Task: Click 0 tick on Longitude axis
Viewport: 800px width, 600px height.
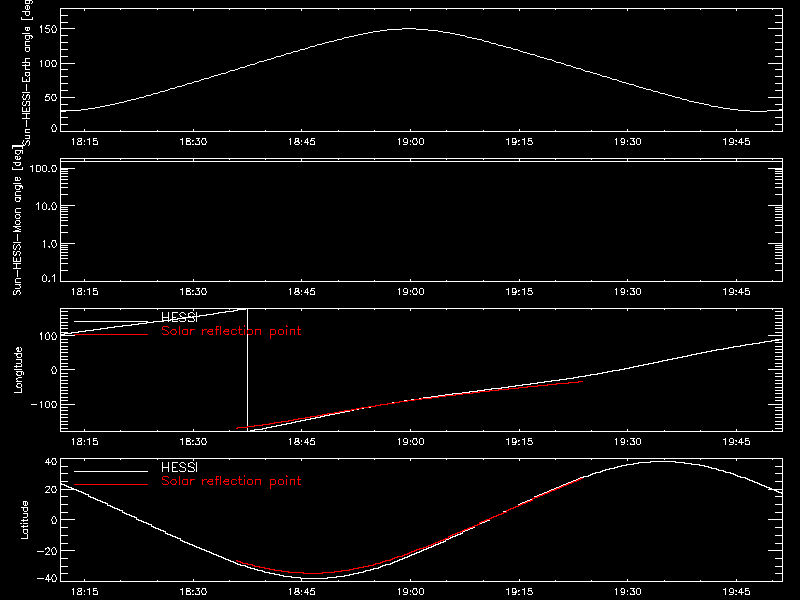Action: pos(54,370)
